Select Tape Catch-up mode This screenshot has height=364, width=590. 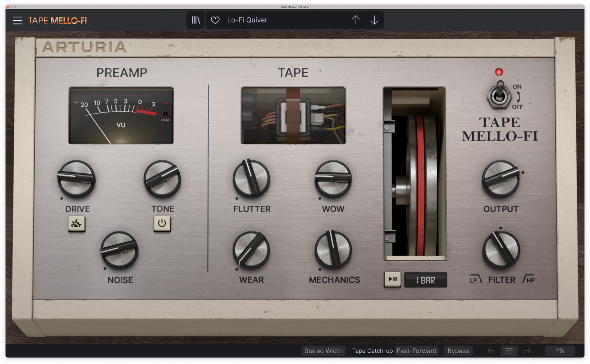(x=372, y=351)
